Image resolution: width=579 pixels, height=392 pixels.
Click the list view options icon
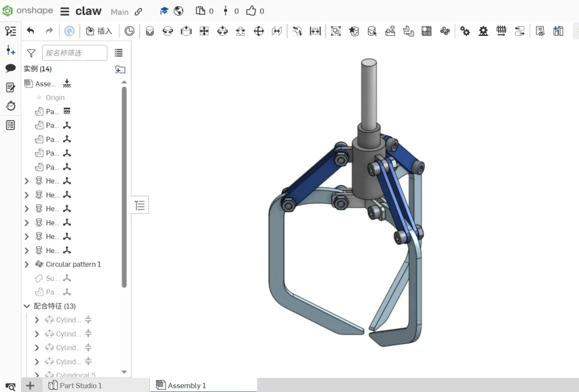(118, 53)
